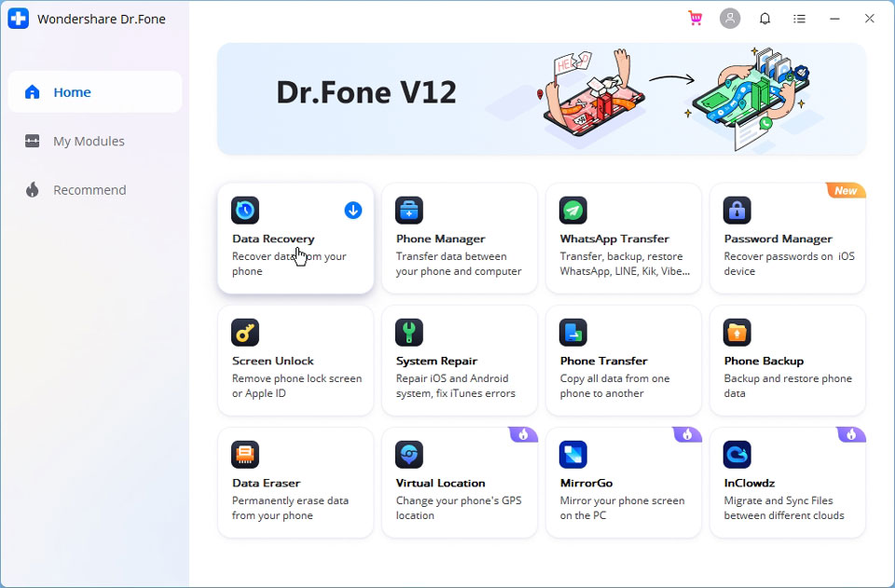Select the Screen Unlock title text
895x588 pixels.
pyautogui.click(x=273, y=361)
